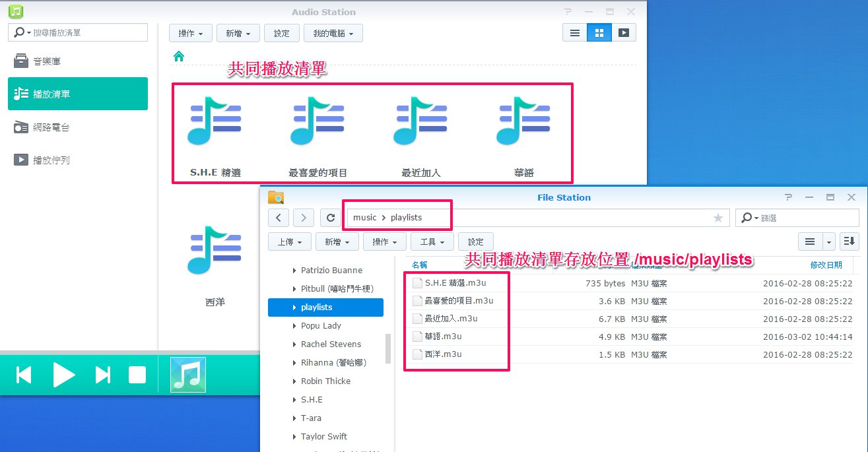
Task: Open the 最喜愛的項目 playlist icon
Action: pos(317,121)
